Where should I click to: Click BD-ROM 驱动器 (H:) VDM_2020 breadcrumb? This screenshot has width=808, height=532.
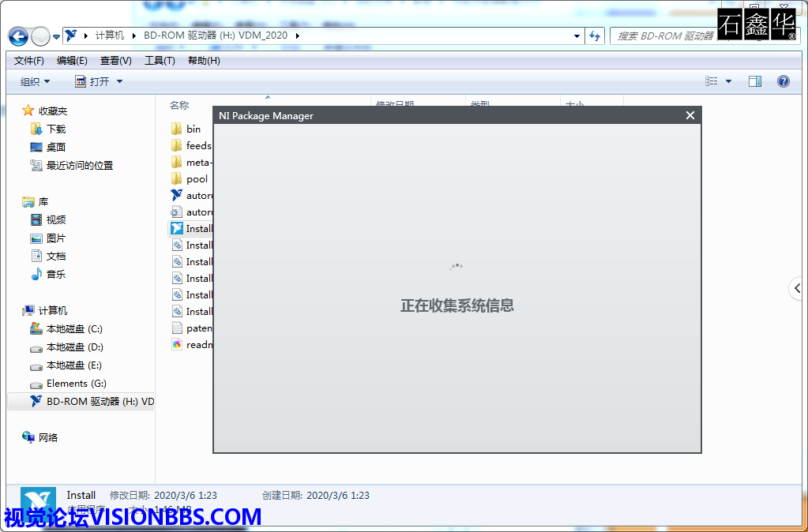pyautogui.click(x=216, y=36)
